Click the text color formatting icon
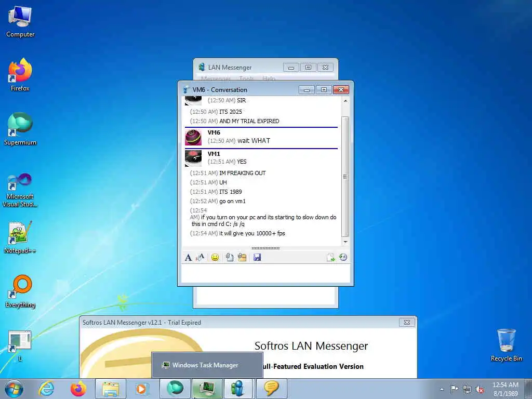The height and width of the screenshot is (399, 532). point(200,257)
